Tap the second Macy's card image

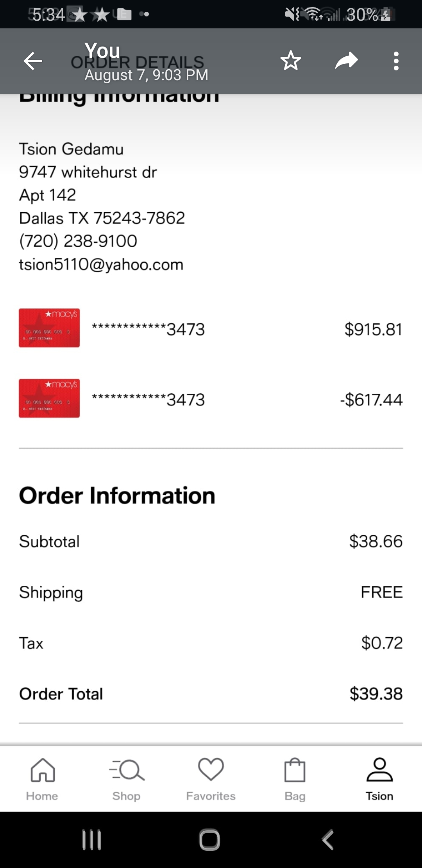[49, 398]
